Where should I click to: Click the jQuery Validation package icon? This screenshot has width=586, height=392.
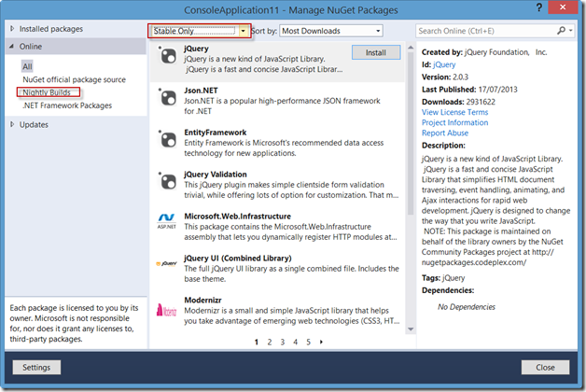tap(167, 181)
